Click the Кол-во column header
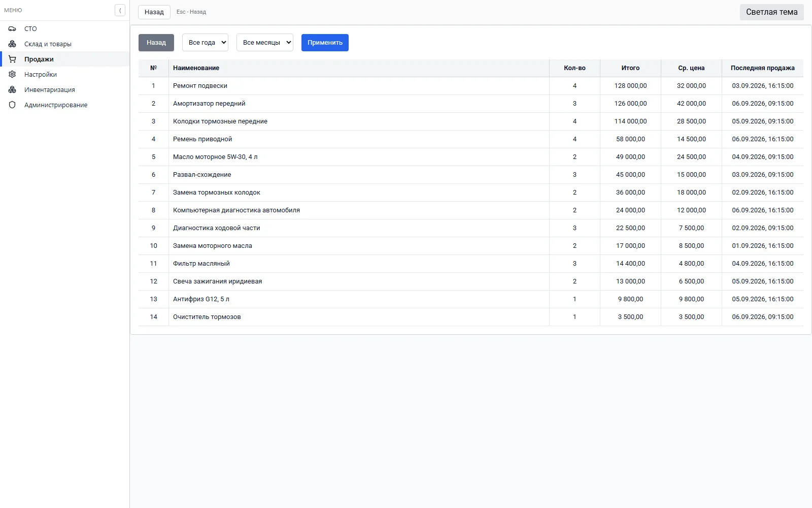The height and width of the screenshot is (508, 812). point(574,68)
